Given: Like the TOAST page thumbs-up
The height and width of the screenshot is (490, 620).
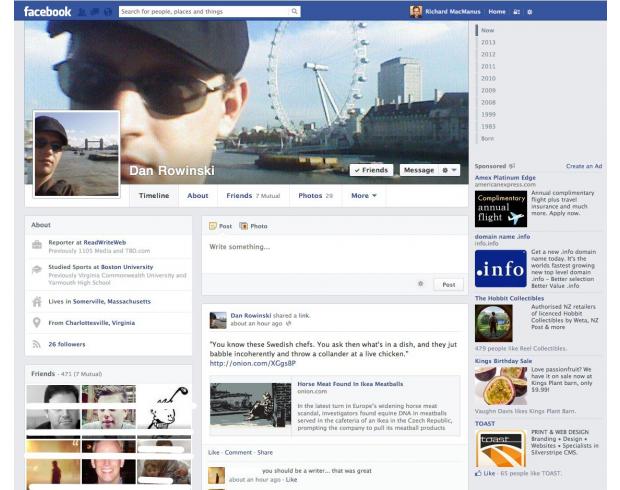Looking at the screenshot, I should tap(485, 473).
